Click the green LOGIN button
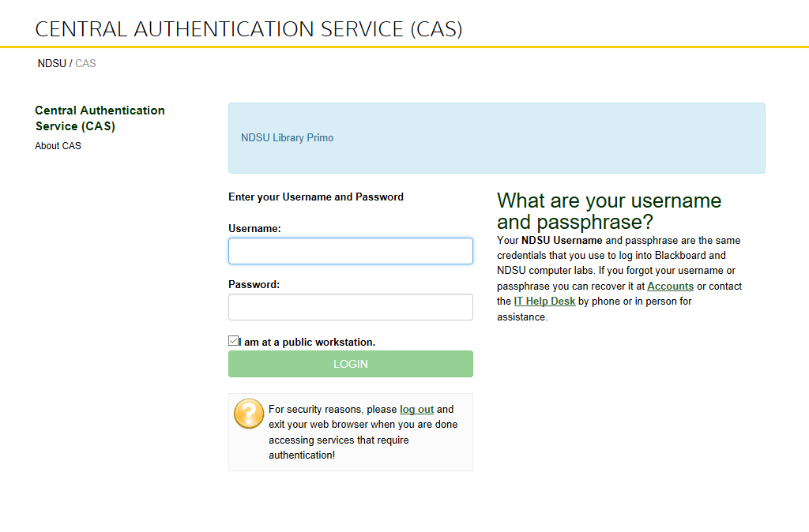The height and width of the screenshot is (532, 809). [x=350, y=364]
